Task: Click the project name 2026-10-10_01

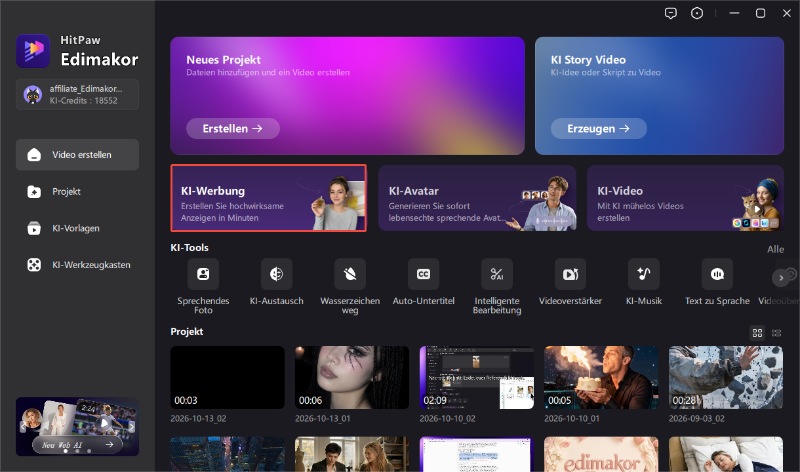Action: pos(572,418)
